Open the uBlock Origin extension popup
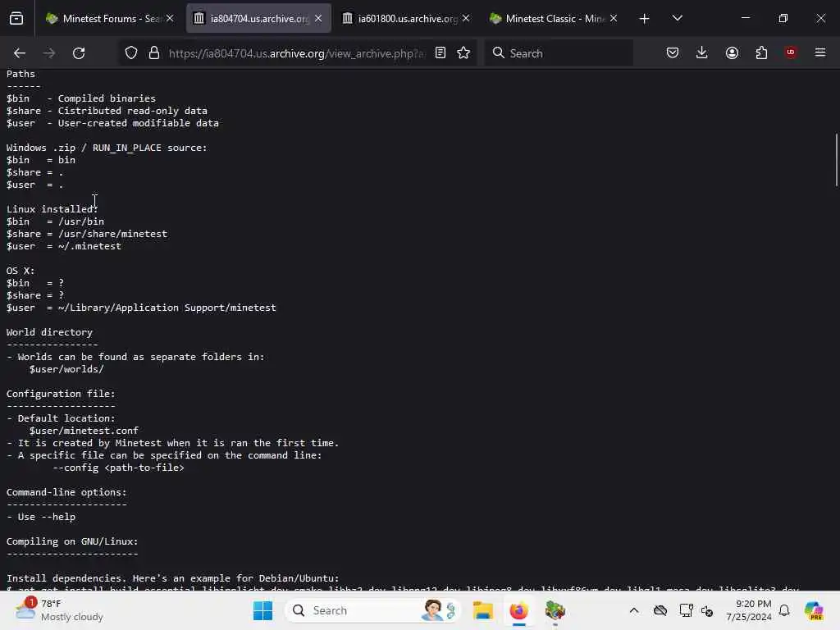 791,52
